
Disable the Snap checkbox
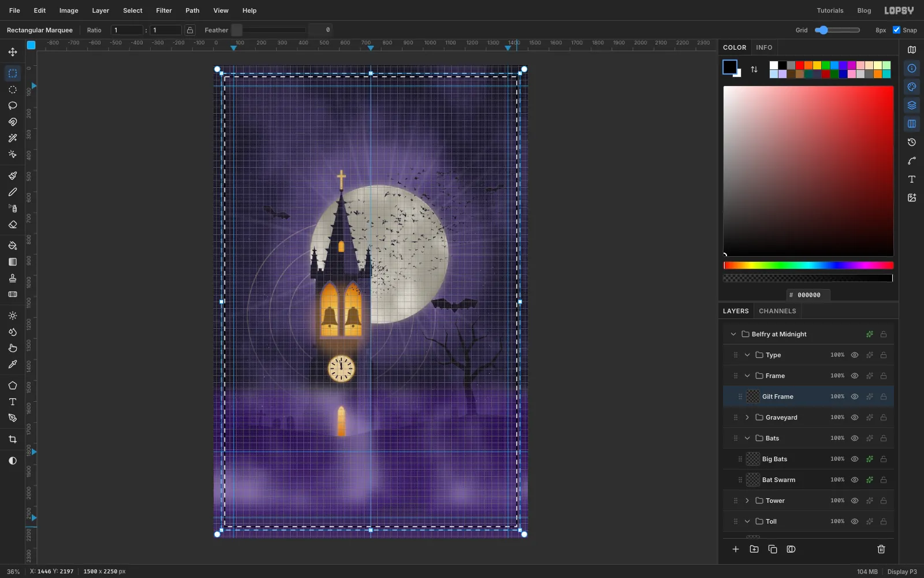(x=896, y=30)
